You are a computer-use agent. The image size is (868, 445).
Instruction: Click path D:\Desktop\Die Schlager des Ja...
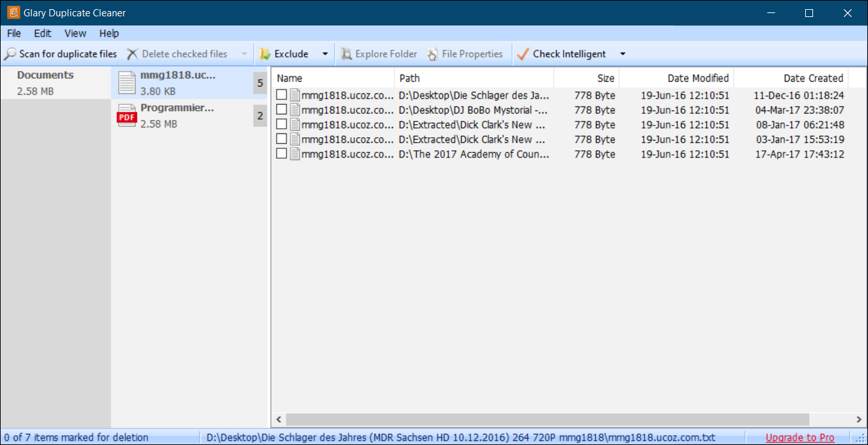pos(474,95)
